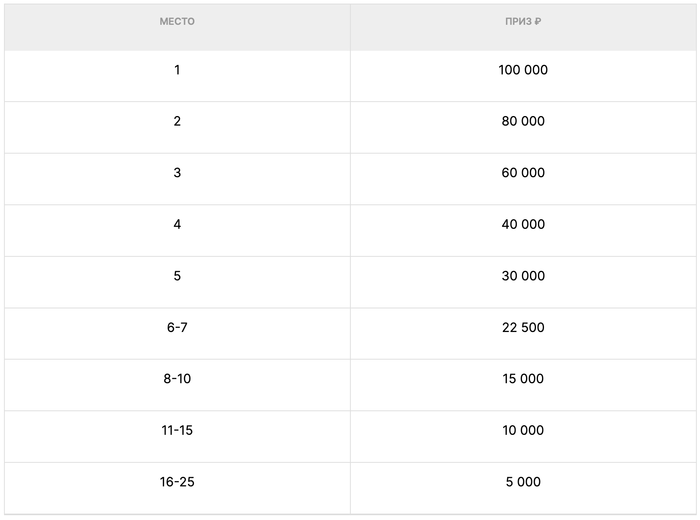Image resolution: width=700 pixels, height=520 pixels.
Task: Click the 10 000 prize value
Action: point(523,431)
